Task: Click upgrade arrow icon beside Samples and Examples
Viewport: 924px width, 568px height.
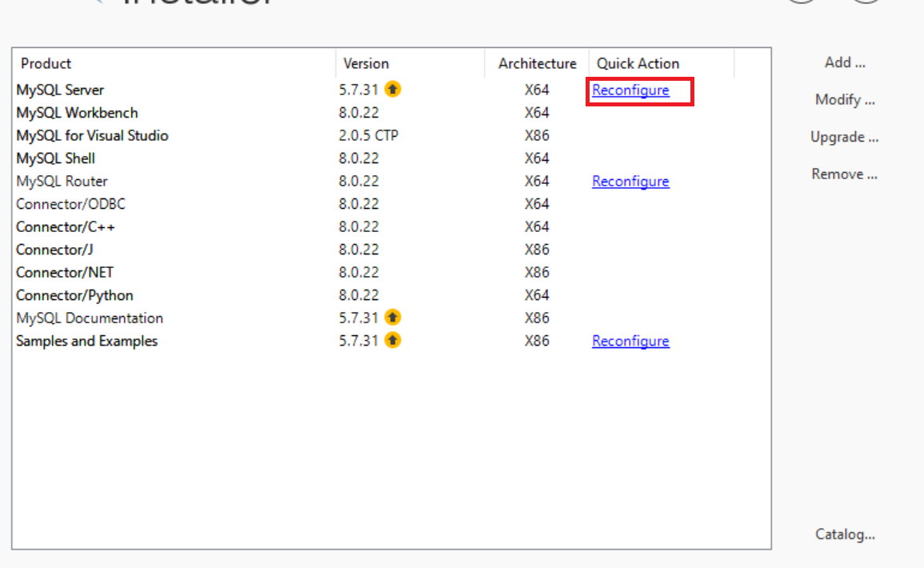Action: click(x=393, y=341)
